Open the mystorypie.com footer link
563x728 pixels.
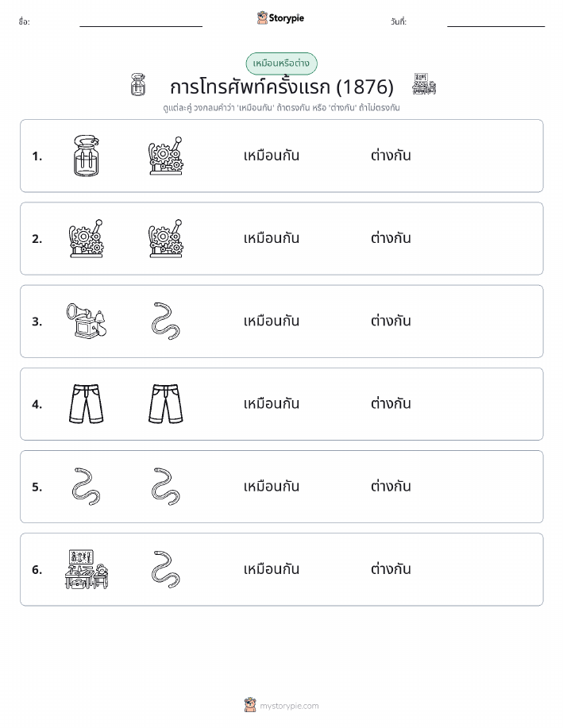(281, 705)
